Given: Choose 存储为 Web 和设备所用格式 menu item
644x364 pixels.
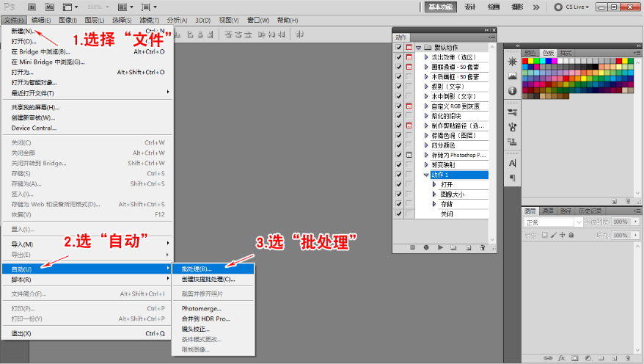Looking at the screenshot, I should click(56, 204).
